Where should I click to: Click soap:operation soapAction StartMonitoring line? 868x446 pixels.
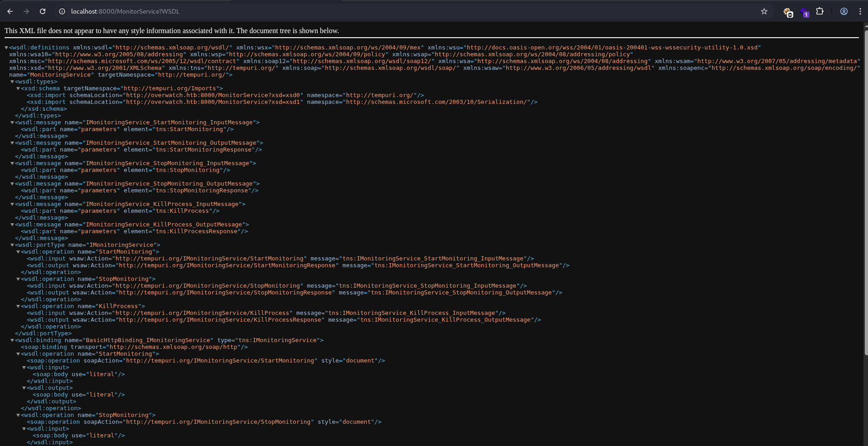[x=206, y=361]
